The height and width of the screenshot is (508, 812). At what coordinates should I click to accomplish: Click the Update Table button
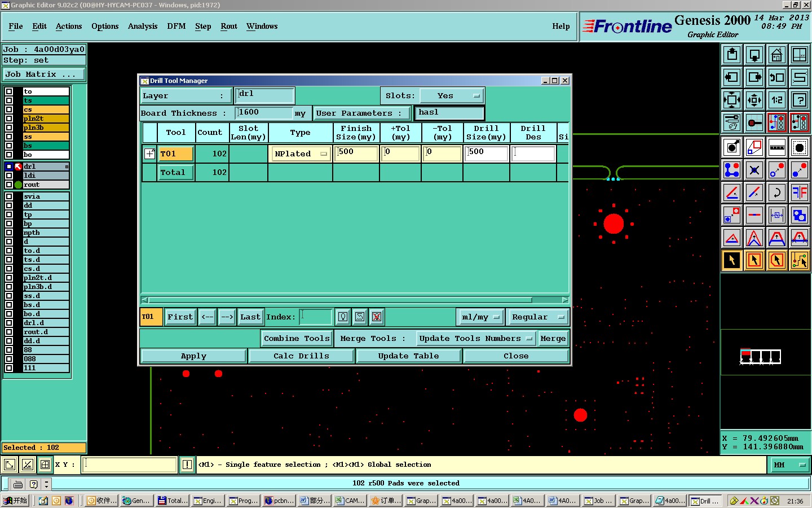click(408, 356)
